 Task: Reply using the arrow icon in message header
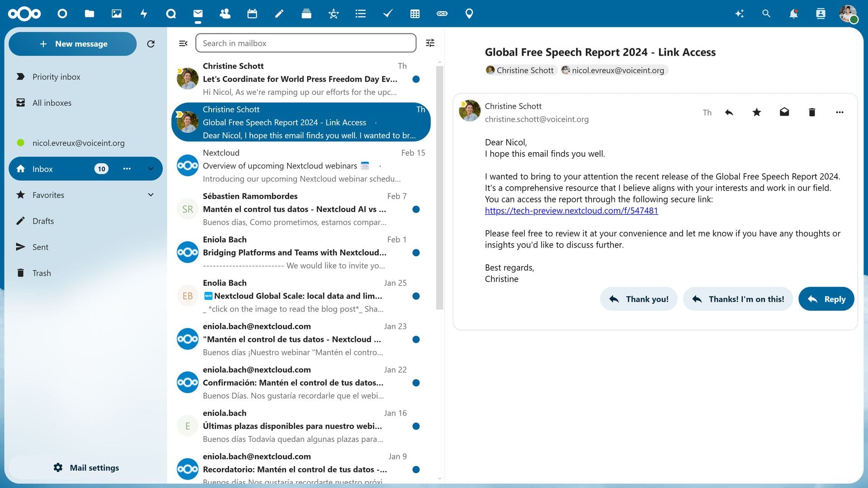(x=729, y=113)
